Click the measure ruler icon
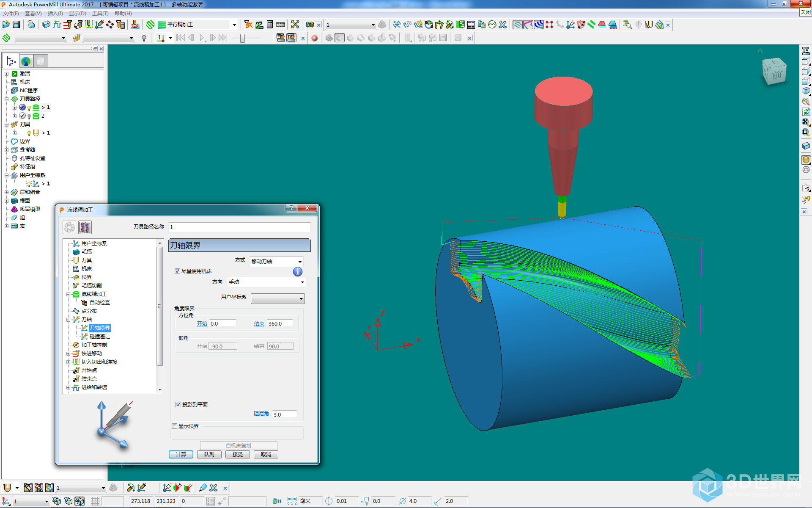This screenshot has width=812, height=508. tap(280, 25)
